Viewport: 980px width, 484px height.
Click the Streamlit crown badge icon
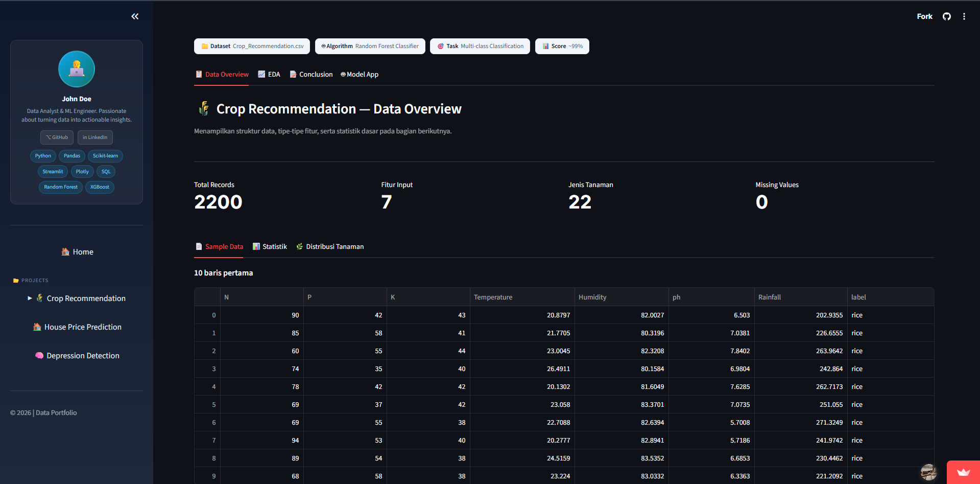pos(963,472)
